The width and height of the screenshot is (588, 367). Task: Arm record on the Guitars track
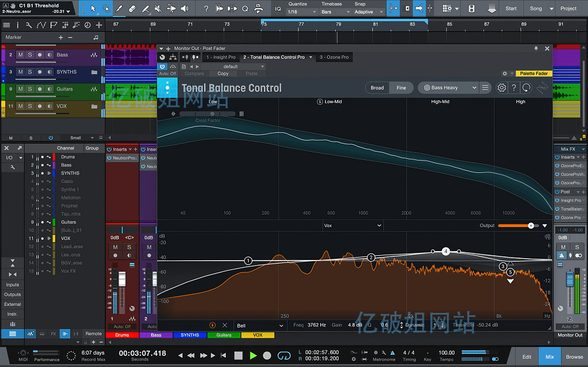pos(40,89)
